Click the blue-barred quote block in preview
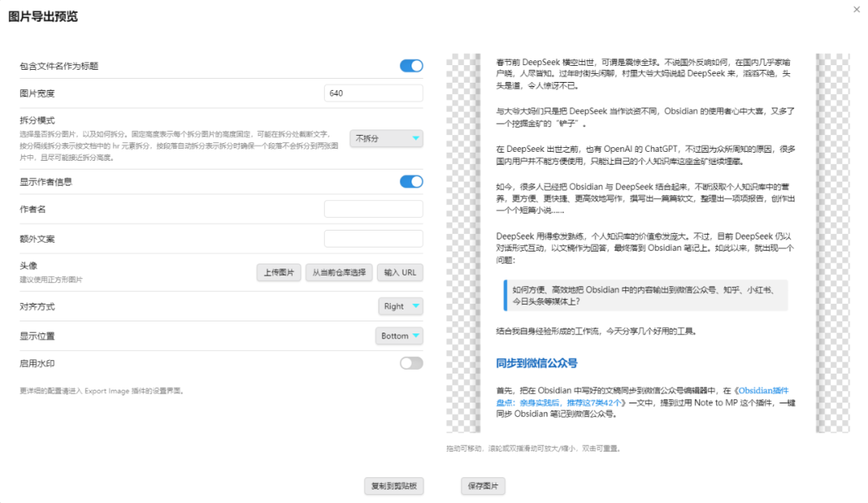Viewport: 868px width, 503px height. pyautogui.click(x=645, y=296)
